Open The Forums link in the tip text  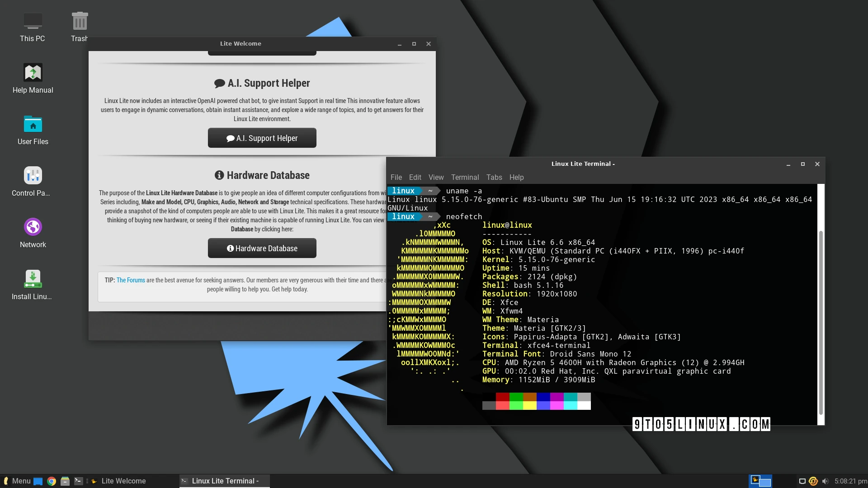pos(131,280)
